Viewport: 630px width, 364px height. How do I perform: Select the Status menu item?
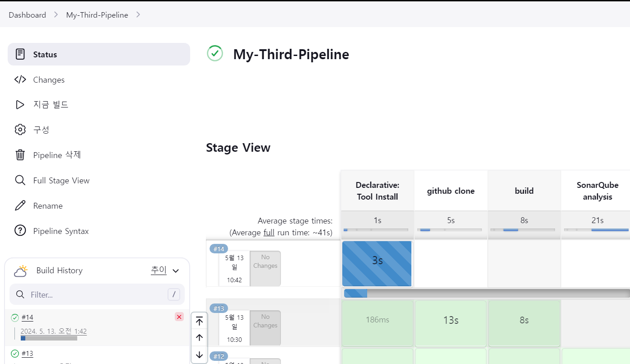pyautogui.click(x=99, y=54)
